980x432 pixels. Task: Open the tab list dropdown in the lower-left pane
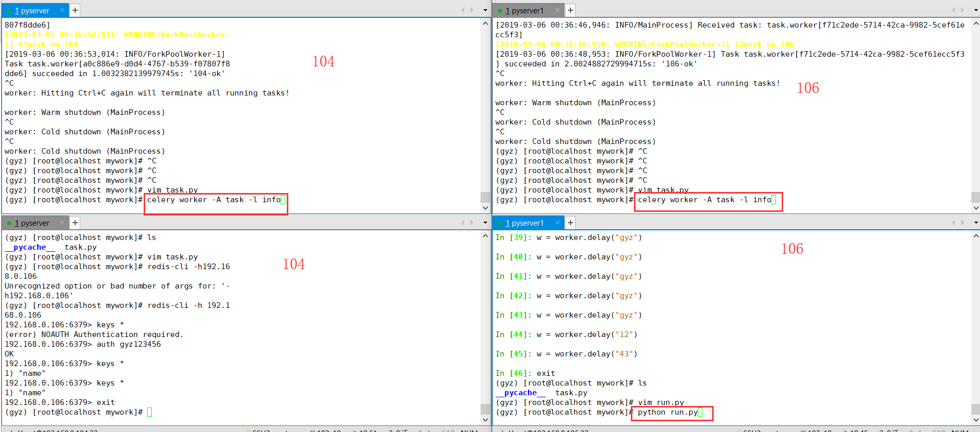click(x=485, y=223)
